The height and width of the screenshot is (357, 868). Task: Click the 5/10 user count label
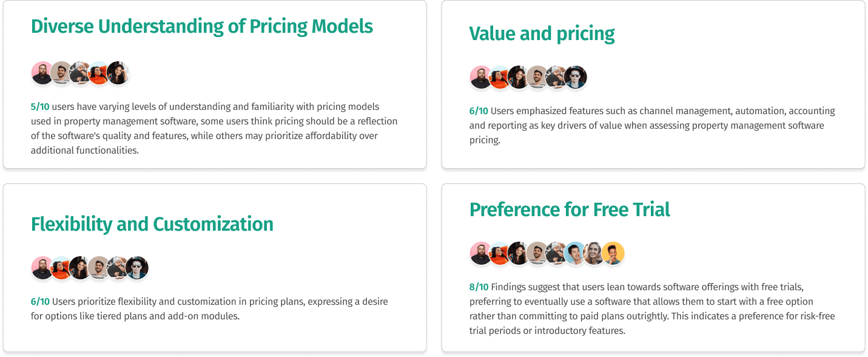tap(40, 107)
